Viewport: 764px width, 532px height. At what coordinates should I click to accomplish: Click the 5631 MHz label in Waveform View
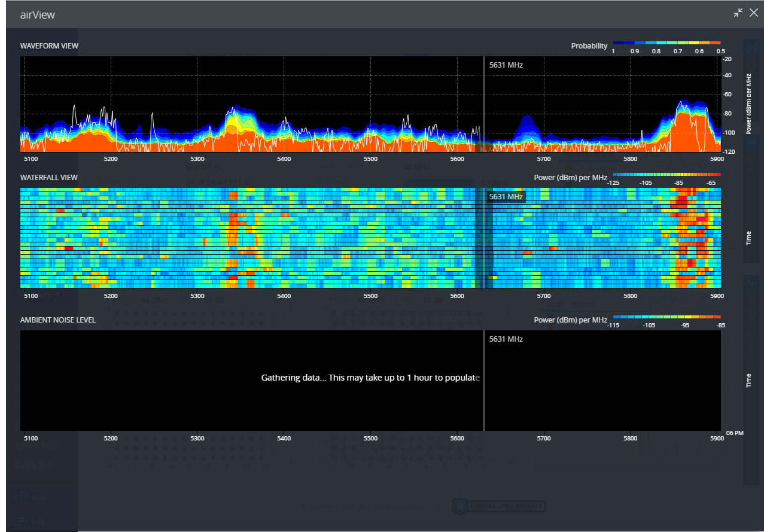(506, 65)
